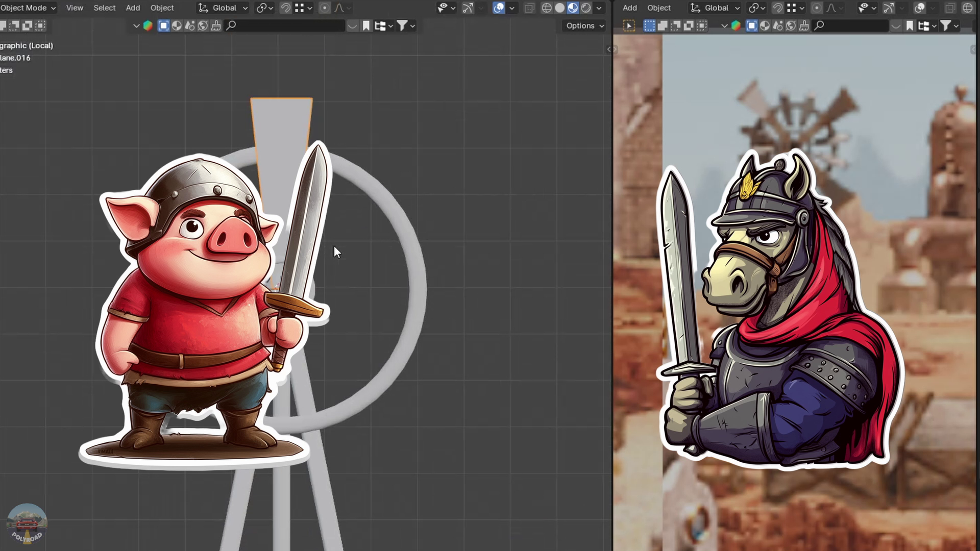Viewport: 980px width, 551px height.
Task: Click globe icon in right header
Action: coord(791,26)
